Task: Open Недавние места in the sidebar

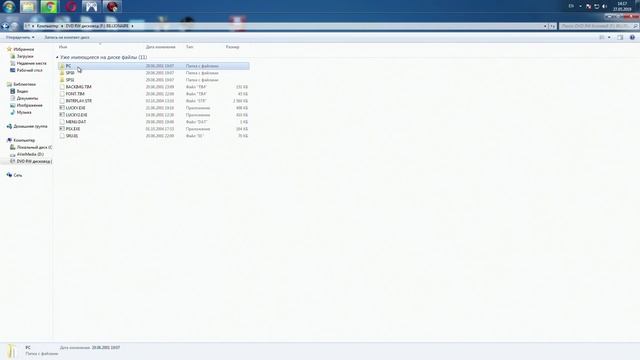Action: point(31,63)
